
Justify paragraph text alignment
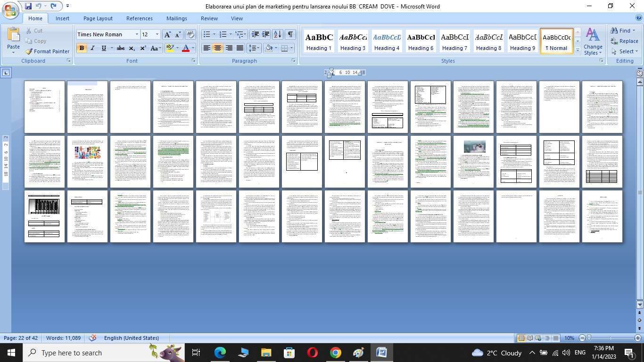click(x=240, y=48)
